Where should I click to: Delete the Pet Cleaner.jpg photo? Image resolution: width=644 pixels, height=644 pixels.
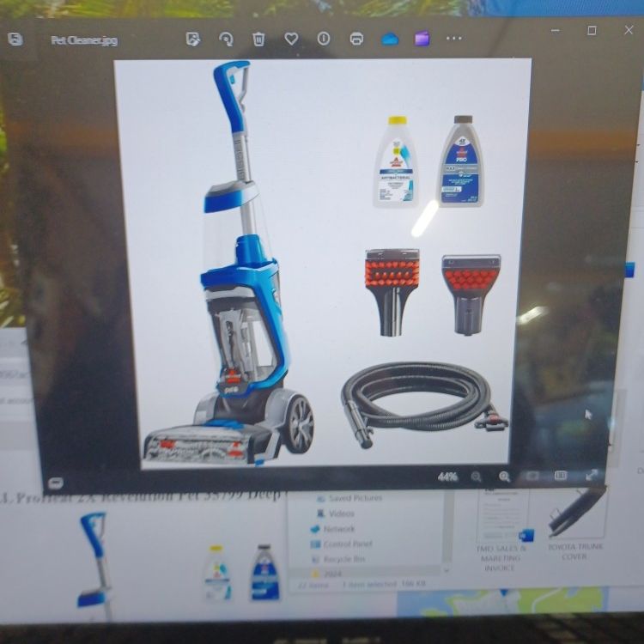(x=258, y=39)
